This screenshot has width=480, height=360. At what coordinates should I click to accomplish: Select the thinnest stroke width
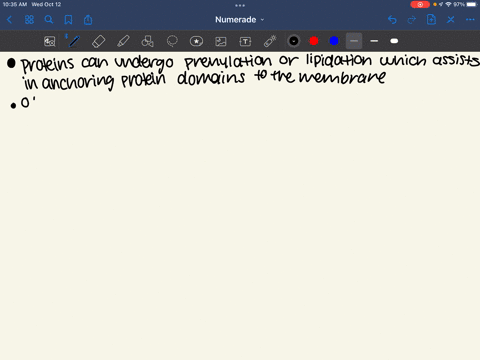tap(354, 41)
